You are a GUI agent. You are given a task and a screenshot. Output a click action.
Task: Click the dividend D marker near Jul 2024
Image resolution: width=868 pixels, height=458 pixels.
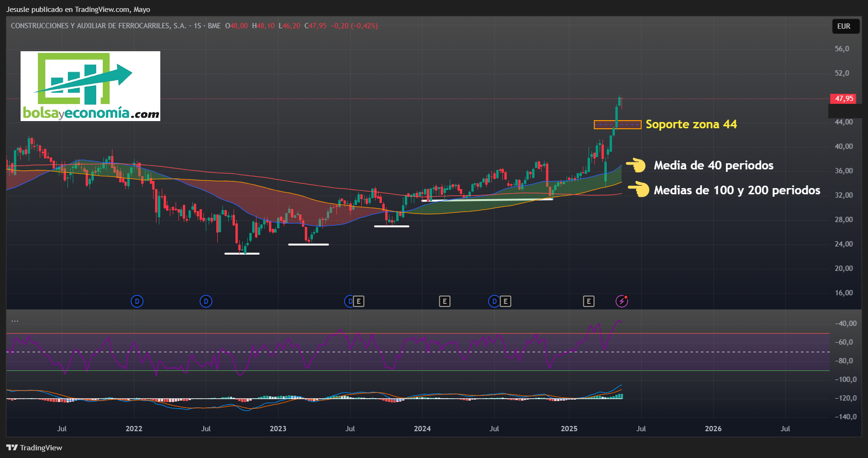pyautogui.click(x=494, y=301)
